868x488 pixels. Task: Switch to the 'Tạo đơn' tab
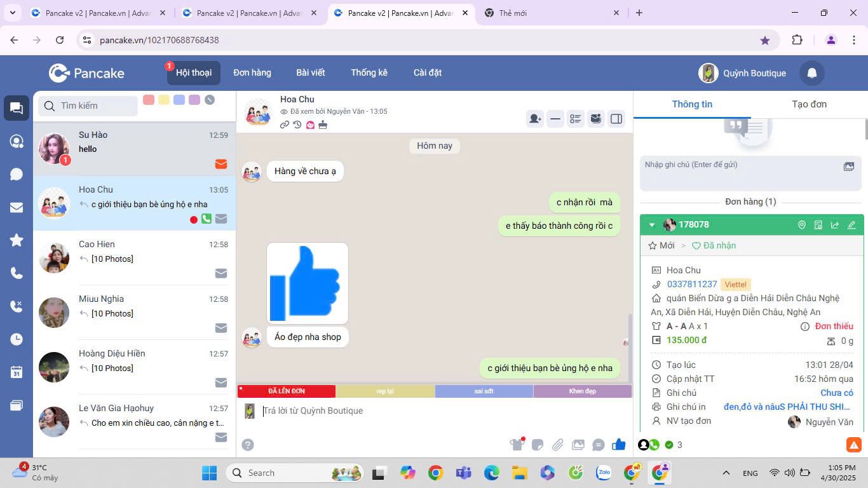pos(809,104)
